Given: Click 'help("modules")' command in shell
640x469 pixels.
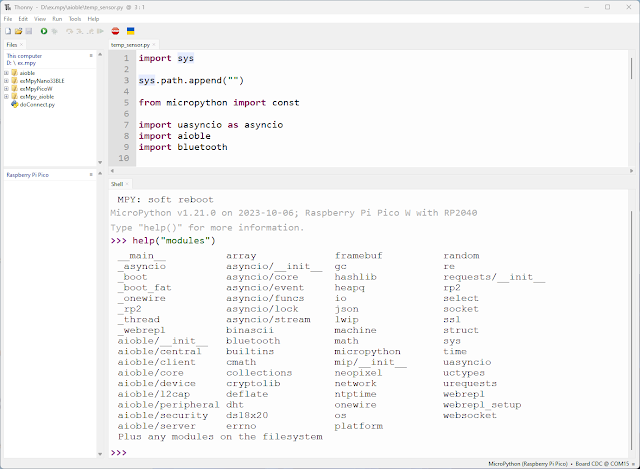Looking at the screenshot, I should (x=173, y=241).
